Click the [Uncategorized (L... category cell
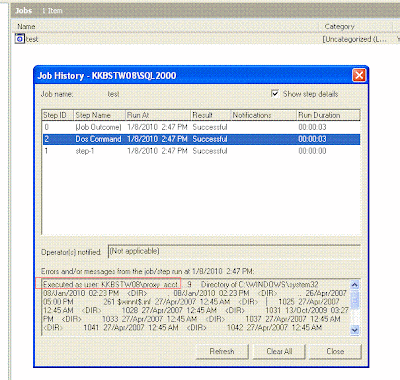Image resolution: width=400 pixels, height=380 pixels. (355, 39)
